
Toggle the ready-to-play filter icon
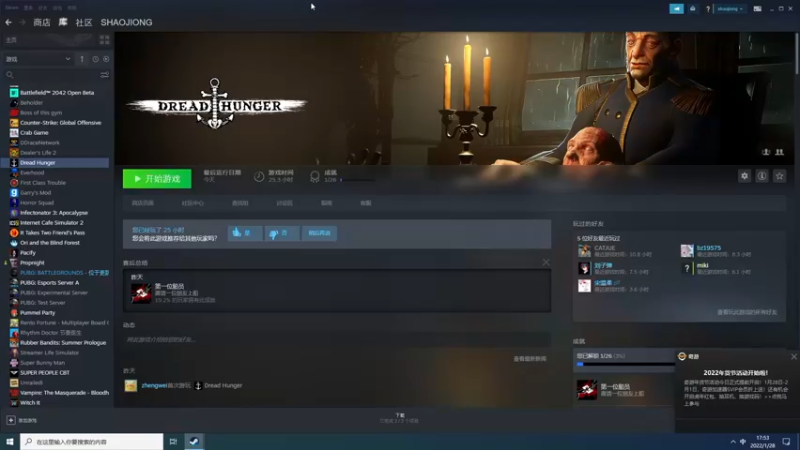[x=106, y=59]
